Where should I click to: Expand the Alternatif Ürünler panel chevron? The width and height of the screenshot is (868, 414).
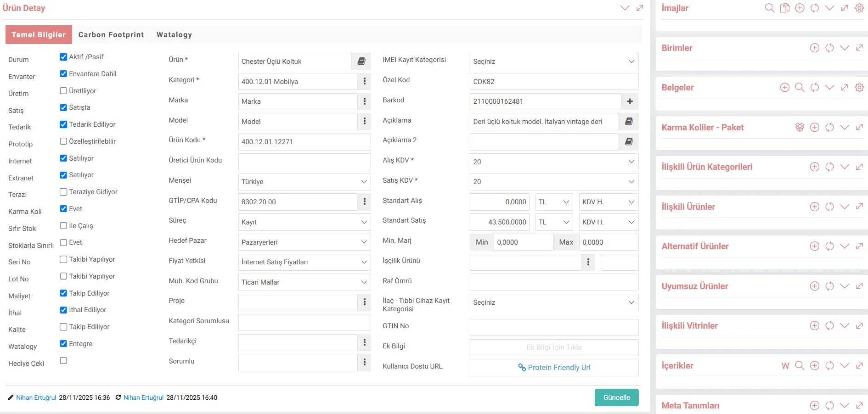pyautogui.click(x=844, y=246)
